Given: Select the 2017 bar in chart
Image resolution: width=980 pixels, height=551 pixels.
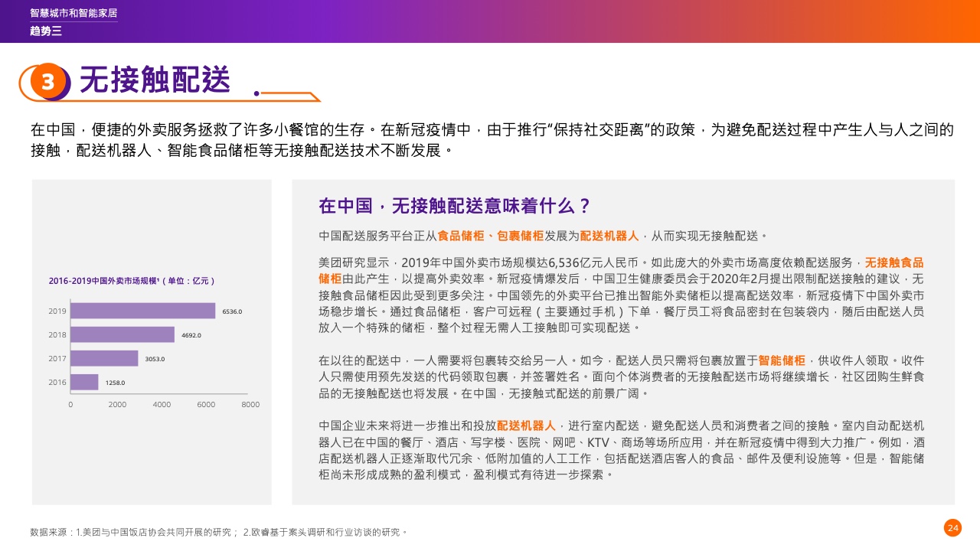Looking at the screenshot, I should click(104, 358).
